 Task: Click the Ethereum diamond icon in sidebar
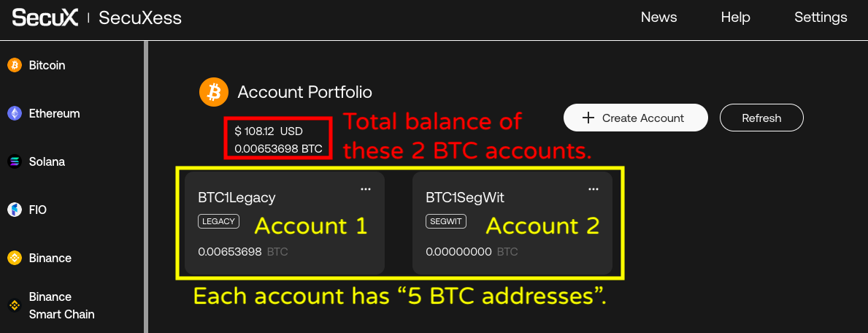coord(15,114)
